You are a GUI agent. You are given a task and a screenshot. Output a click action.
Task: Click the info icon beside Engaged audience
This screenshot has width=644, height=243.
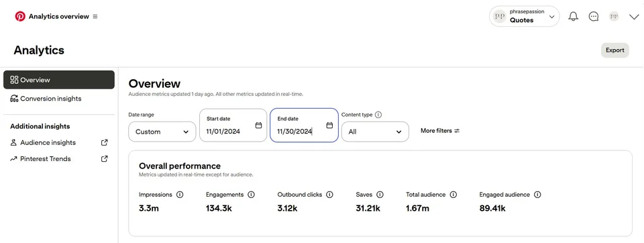pos(537,195)
